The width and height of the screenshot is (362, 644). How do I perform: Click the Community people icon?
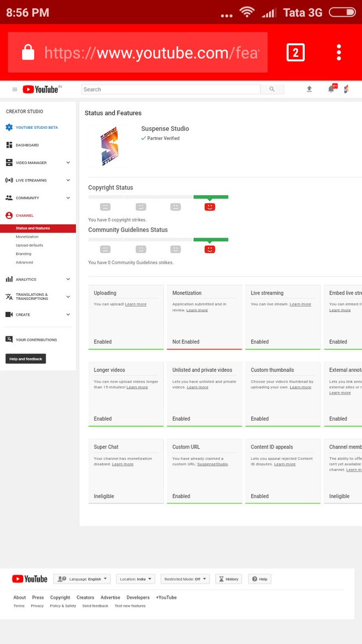click(9, 198)
